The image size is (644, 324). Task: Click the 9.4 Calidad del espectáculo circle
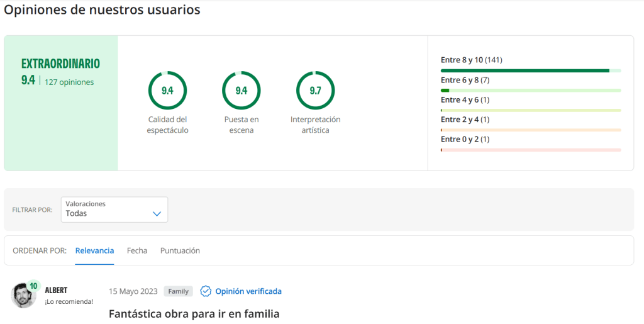point(167,91)
